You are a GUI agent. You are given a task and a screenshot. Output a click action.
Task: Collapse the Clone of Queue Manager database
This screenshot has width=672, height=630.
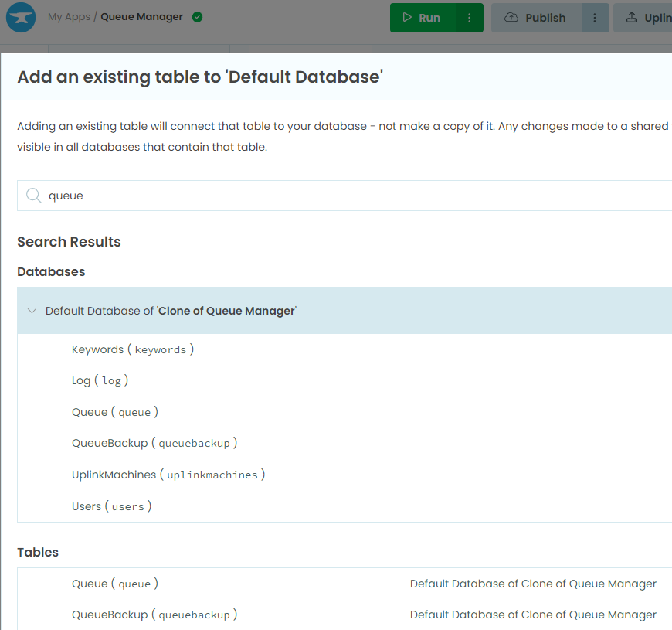(x=32, y=311)
